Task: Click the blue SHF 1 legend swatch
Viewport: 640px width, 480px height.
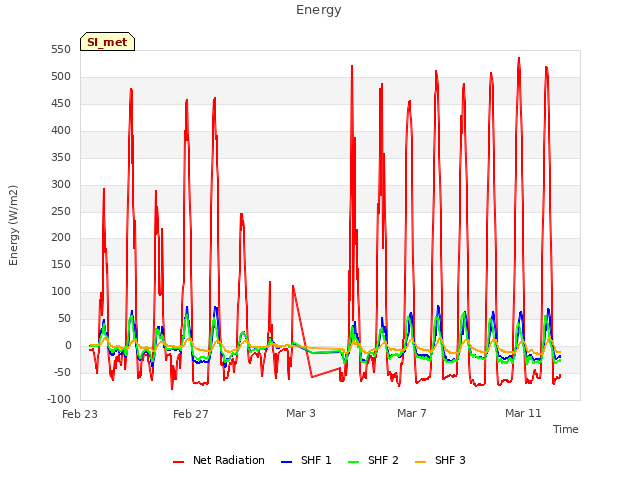Action: tap(287, 462)
